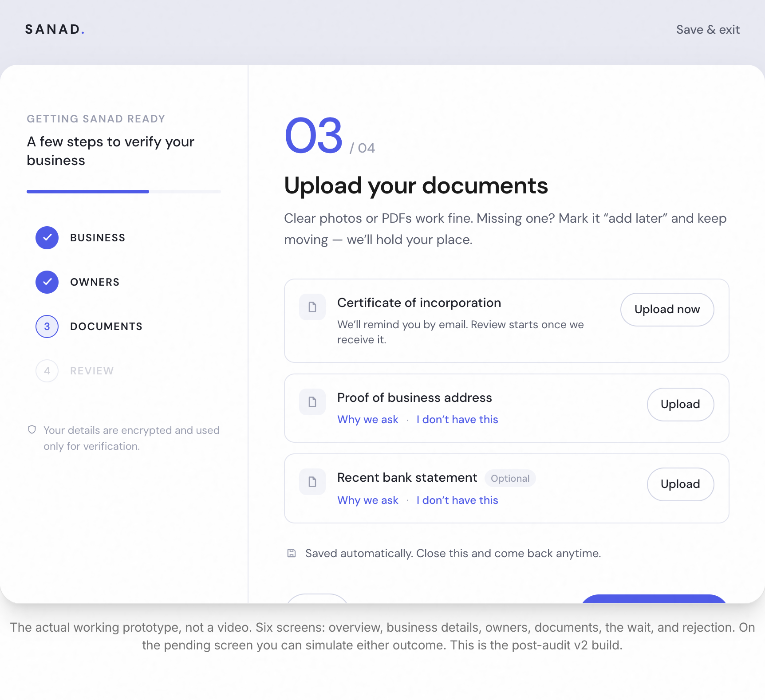Open the OWNERS step label
Image resolution: width=765 pixels, height=700 pixels.
pos(95,282)
